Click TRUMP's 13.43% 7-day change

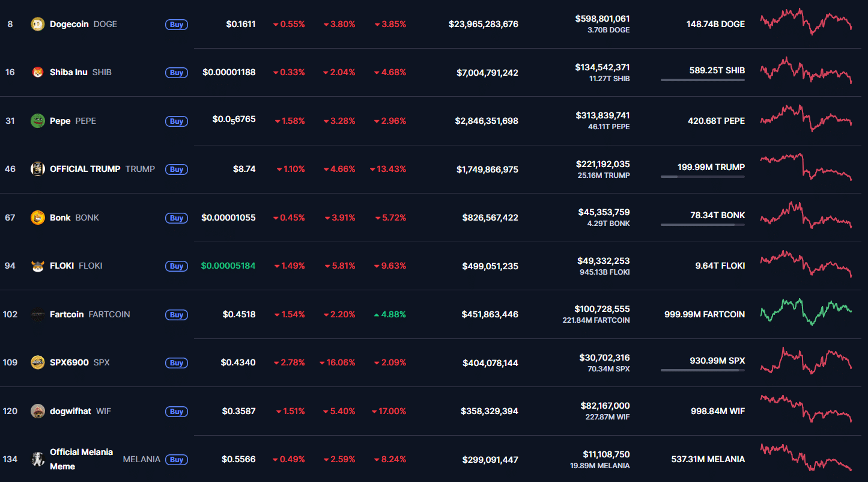388,169
